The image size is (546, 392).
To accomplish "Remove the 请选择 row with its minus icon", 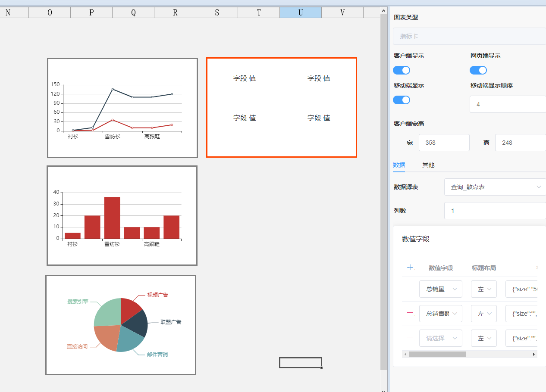I will point(410,338).
